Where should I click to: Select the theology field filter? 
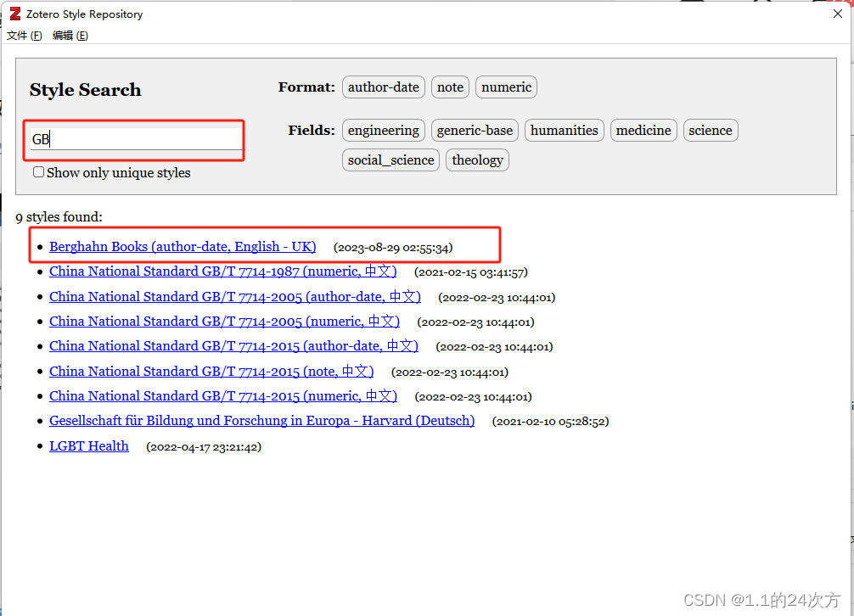477,160
